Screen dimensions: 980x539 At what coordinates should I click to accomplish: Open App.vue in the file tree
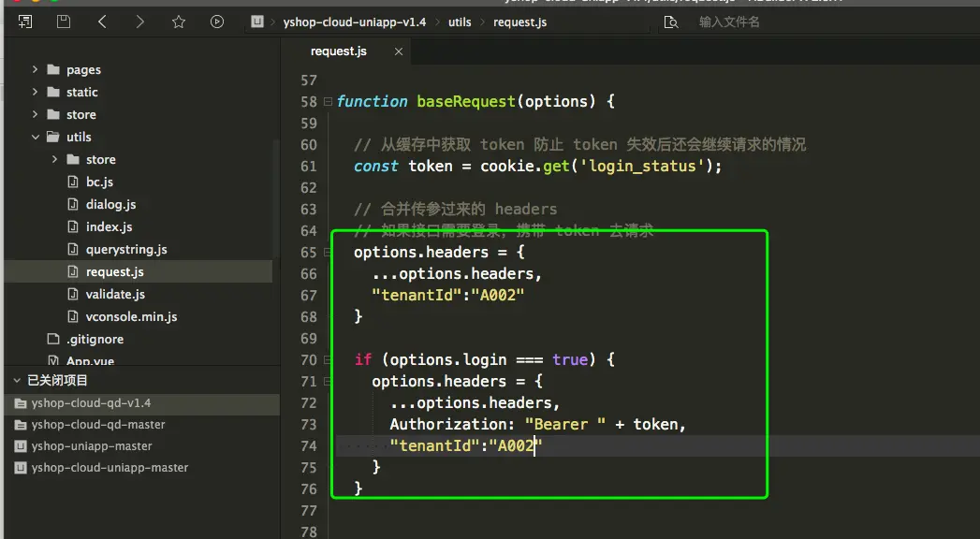tap(90, 360)
